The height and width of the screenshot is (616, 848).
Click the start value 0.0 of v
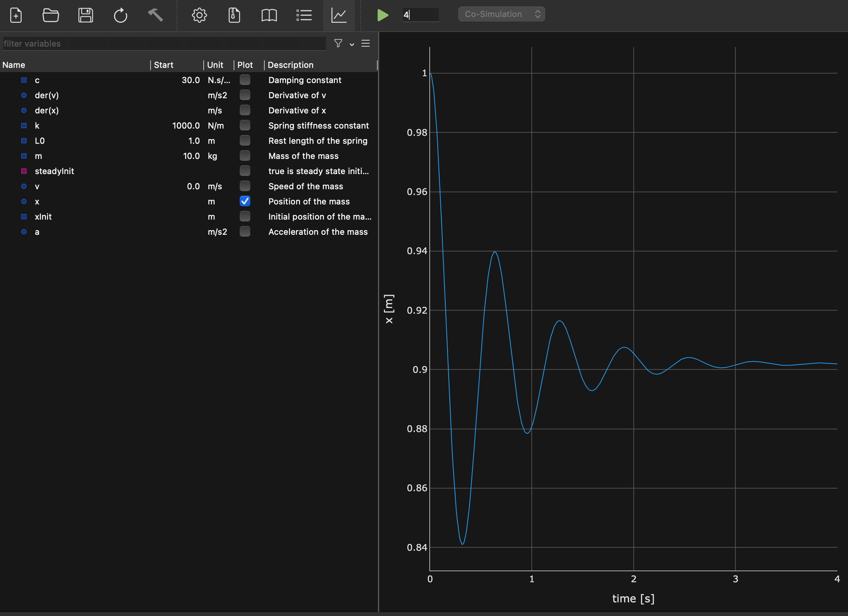pyautogui.click(x=193, y=186)
